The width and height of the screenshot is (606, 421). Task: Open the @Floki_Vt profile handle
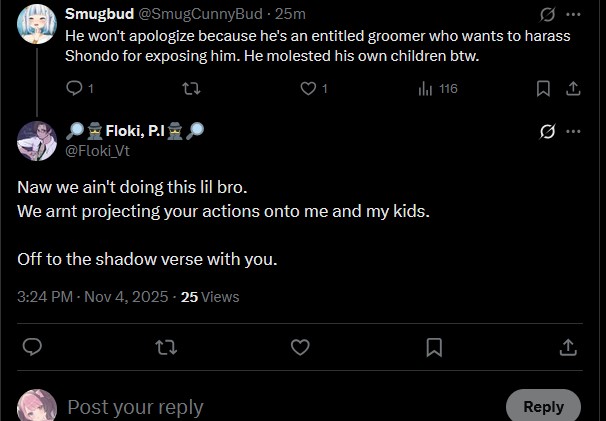click(97, 151)
